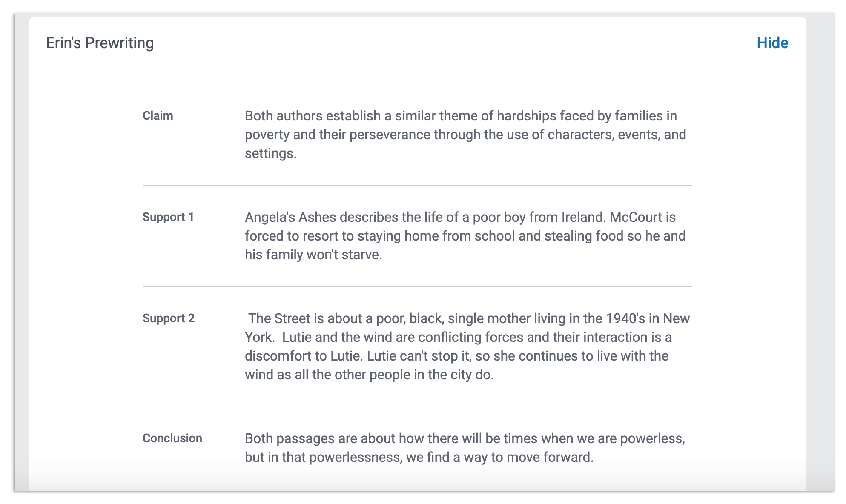Click the divider line below the Support 1 row

tap(417, 287)
